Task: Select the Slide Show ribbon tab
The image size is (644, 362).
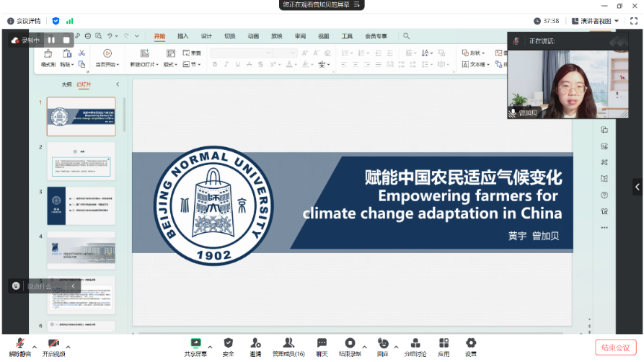Action: coord(276,36)
